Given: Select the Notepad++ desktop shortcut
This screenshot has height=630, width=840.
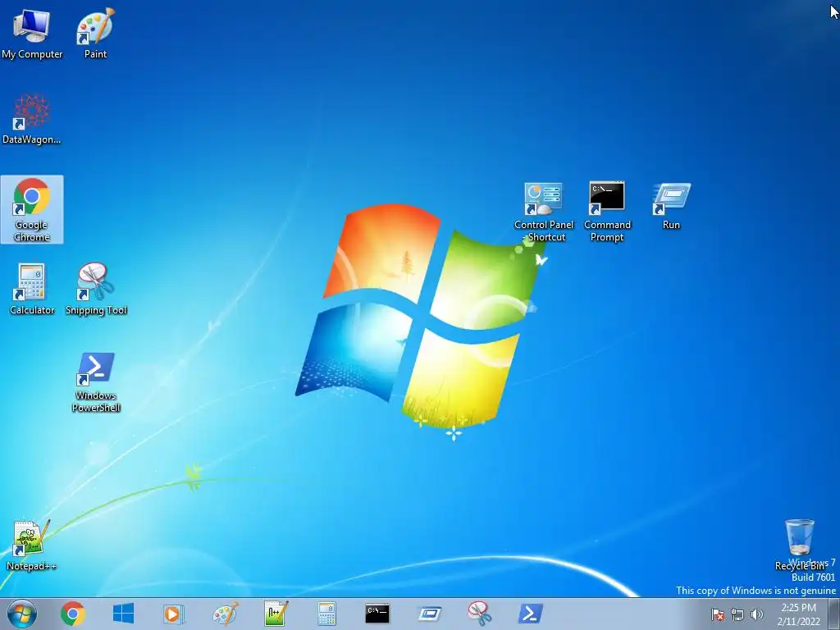Looking at the screenshot, I should pyautogui.click(x=32, y=546).
